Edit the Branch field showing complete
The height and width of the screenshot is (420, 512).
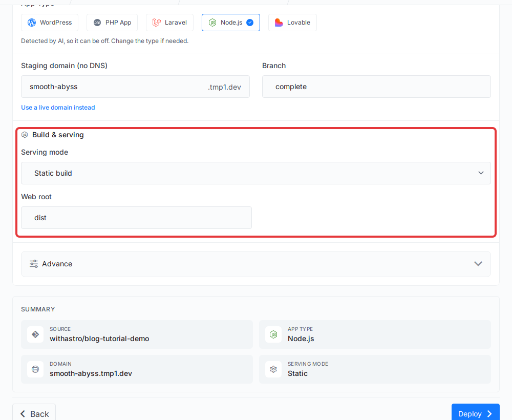pos(376,87)
